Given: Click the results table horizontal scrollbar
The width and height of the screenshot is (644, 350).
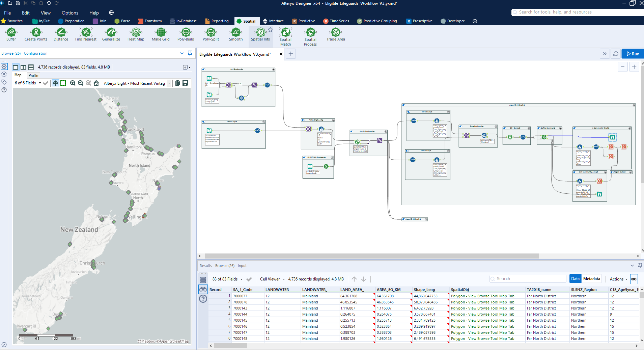Looking at the screenshot, I should coord(230,346).
